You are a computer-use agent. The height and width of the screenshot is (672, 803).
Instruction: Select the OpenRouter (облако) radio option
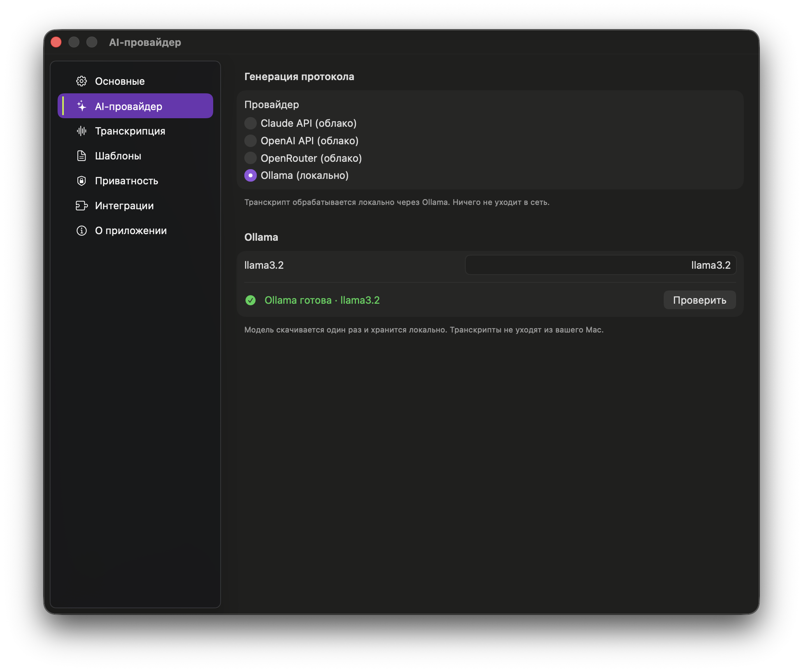[x=251, y=158]
